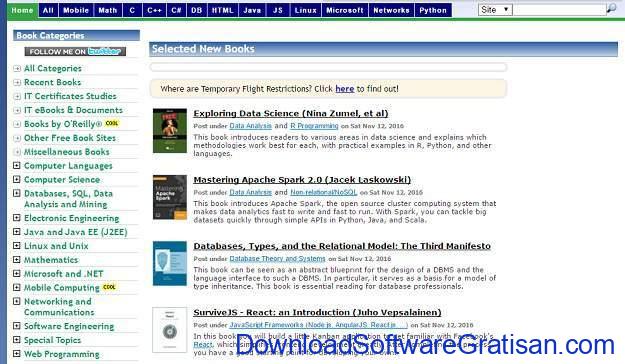The width and height of the screenshot is (625, 364).
Task: Open the JavaScript Frameworks category link
Action: (318, 325)
